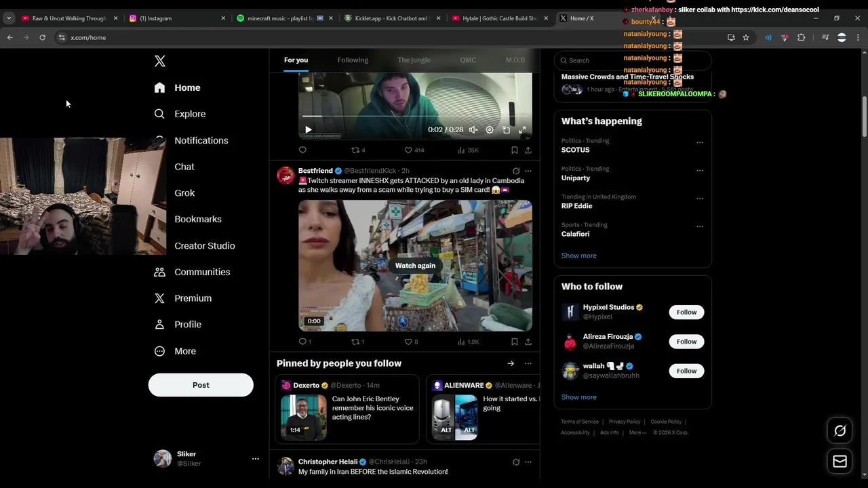
Task: Reply to the top video post
Action: click(x=302, y=150)
